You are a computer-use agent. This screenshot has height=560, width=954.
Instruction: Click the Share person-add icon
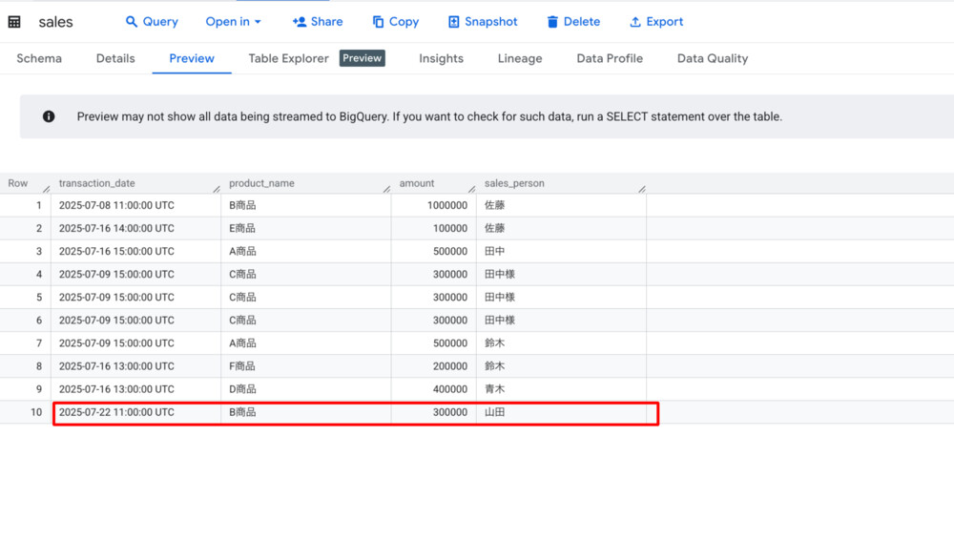click(300, 22)
